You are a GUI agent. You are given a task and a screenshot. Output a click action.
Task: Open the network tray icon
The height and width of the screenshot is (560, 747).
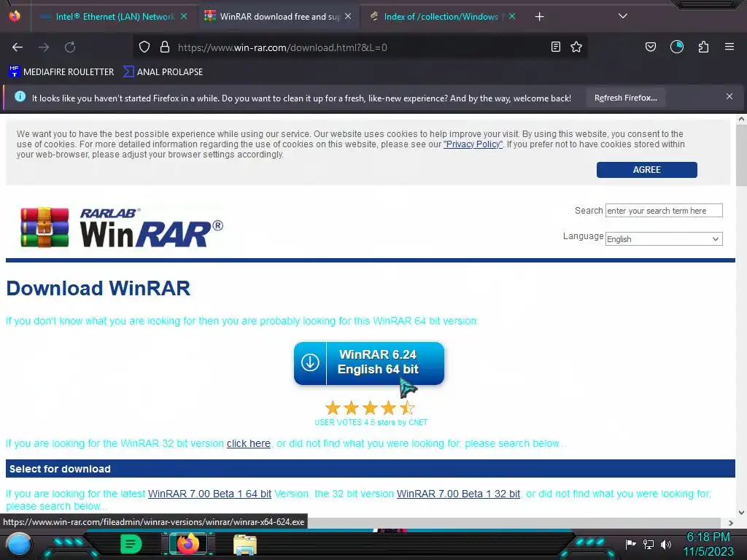point(649,544)
